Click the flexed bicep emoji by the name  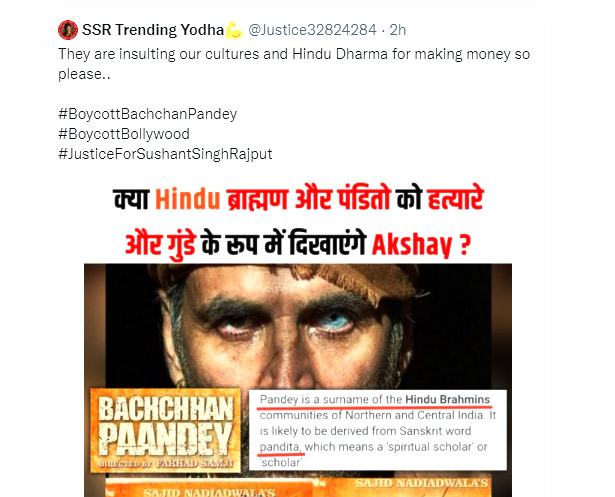(234, 30)
